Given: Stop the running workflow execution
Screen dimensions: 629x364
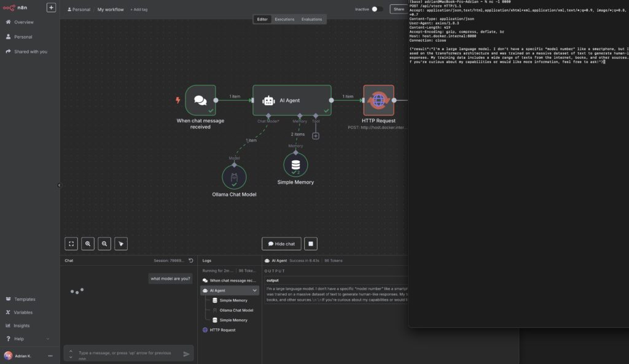Looking at the screenshot, I should click(310, 244).
